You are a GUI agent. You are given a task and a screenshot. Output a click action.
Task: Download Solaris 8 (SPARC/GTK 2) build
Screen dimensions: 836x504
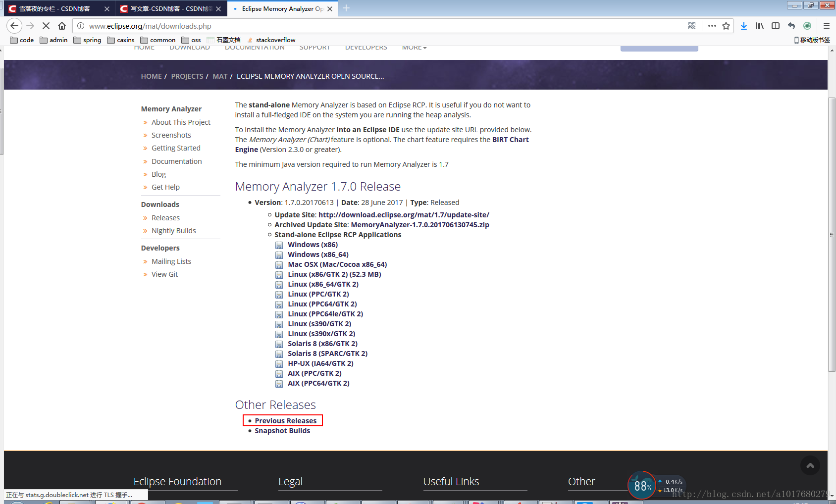click(x=327, y=353)
